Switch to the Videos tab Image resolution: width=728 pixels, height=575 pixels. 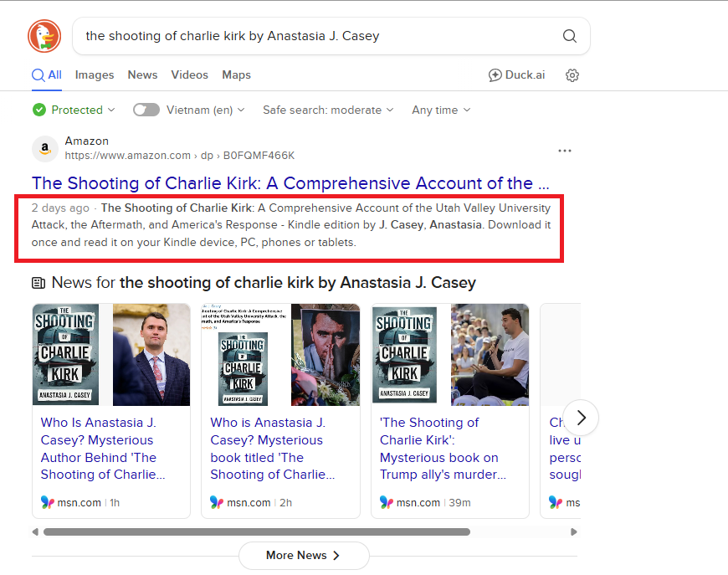pyautogui.click(x=189, y=74)
